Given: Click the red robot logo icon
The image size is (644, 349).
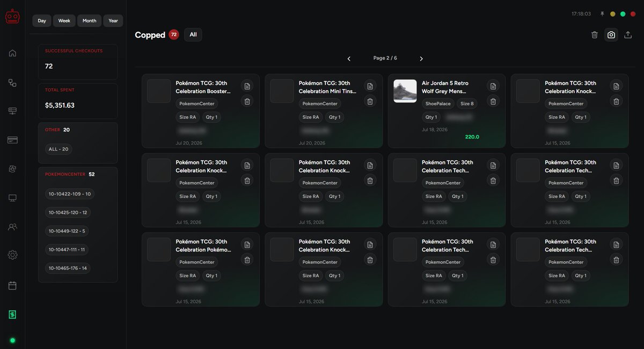Looking at the screenshot, I should (12, 17).
